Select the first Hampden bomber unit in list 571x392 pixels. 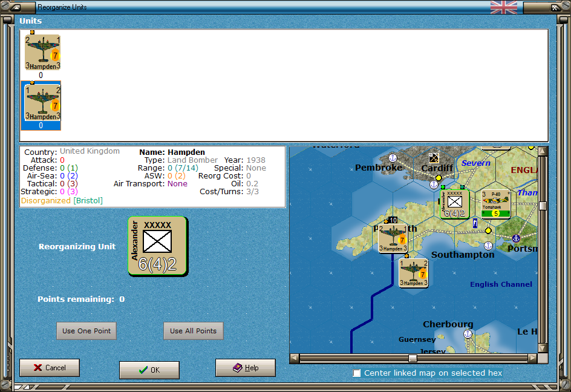(42, 53)
